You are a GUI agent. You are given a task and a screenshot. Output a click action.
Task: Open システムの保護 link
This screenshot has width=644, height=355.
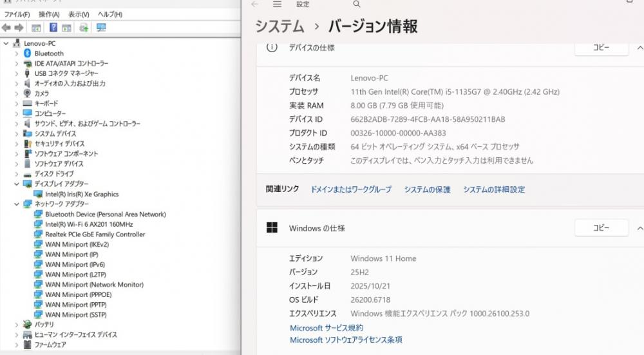coord(427,189)
